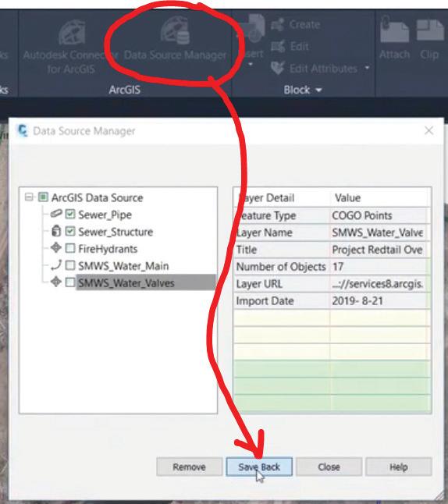Select the Sewer_Pipe tree item
The height and width of the screenshot is (504, 448).
(x=105, y=215)
